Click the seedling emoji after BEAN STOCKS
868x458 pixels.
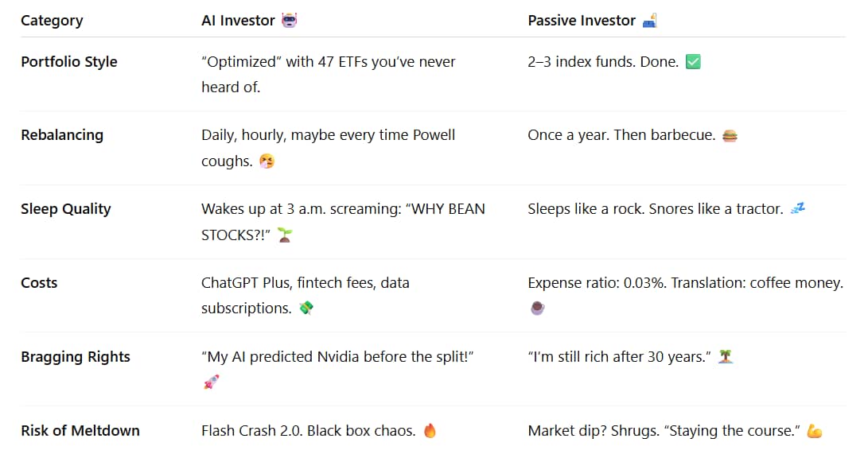click(x=284, y=235)
